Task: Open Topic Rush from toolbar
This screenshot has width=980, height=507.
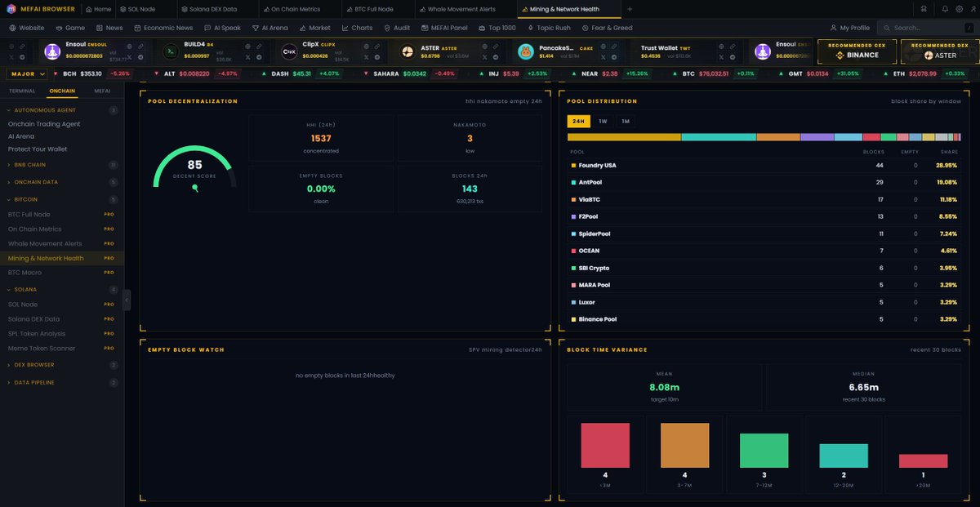Action: (548, 28)
